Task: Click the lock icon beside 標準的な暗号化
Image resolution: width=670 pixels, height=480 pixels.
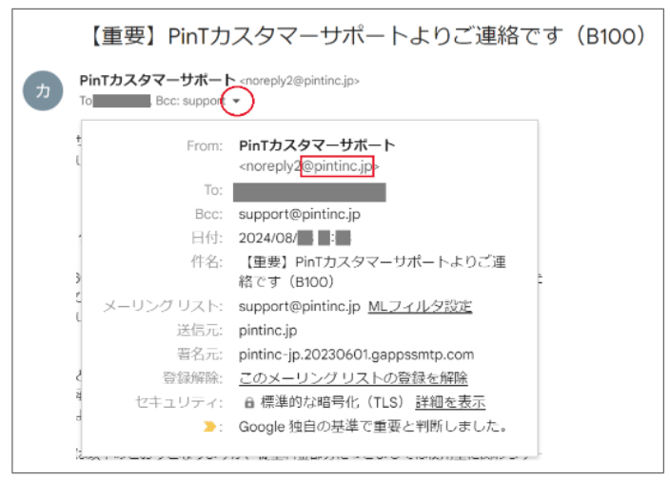Action: click(249, 402)
